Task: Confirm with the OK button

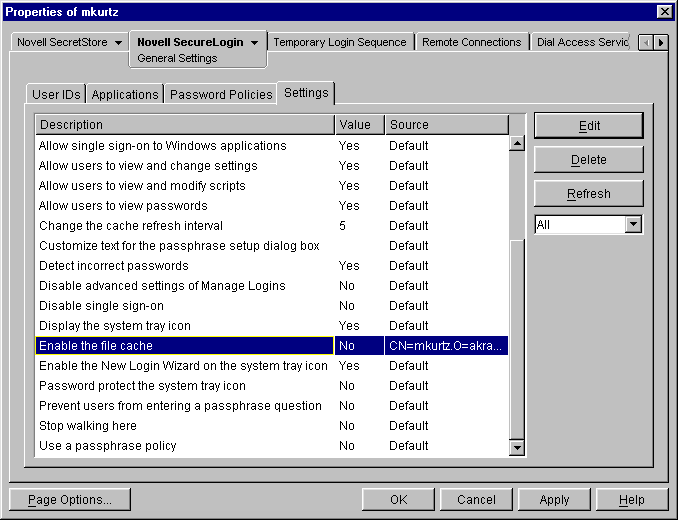Action: (398, 500)
